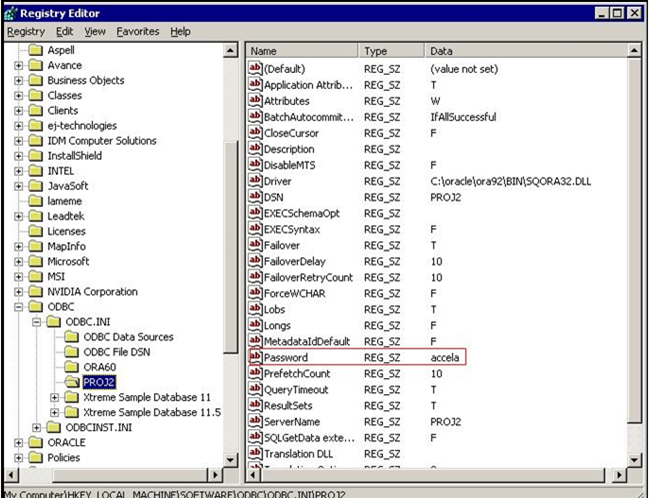Expand the Microsoft key node
This screenshot has height=498, width=649.
click(19, 262)
